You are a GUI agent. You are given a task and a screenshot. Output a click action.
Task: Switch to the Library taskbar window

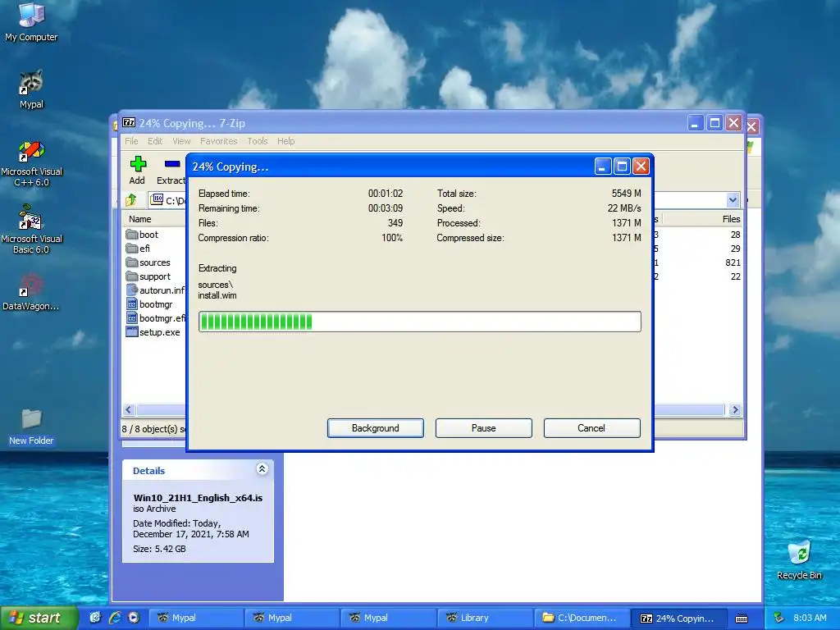pos(485,618)
